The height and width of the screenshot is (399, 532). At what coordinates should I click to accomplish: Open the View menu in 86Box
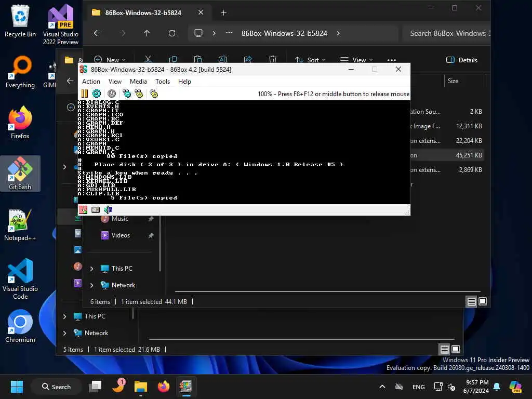115,82
